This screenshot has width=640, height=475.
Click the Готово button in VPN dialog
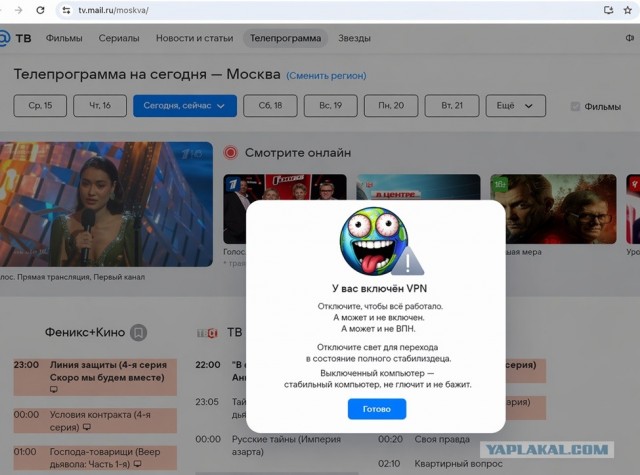(x=377, y=409)
